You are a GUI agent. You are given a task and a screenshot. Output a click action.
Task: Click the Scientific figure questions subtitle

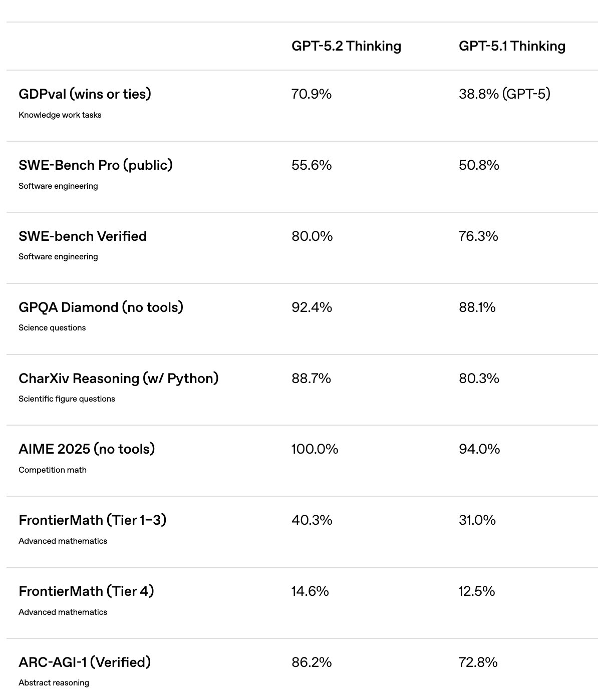[67, 399]
